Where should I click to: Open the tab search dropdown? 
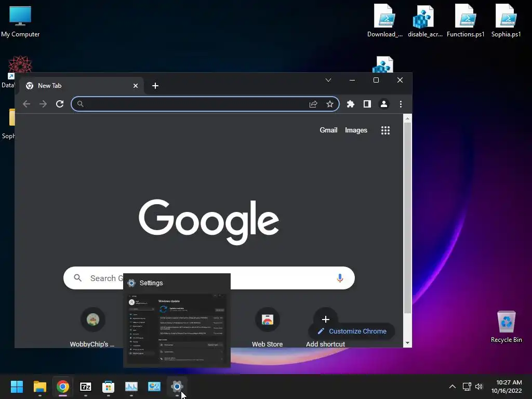coord(328,80)
